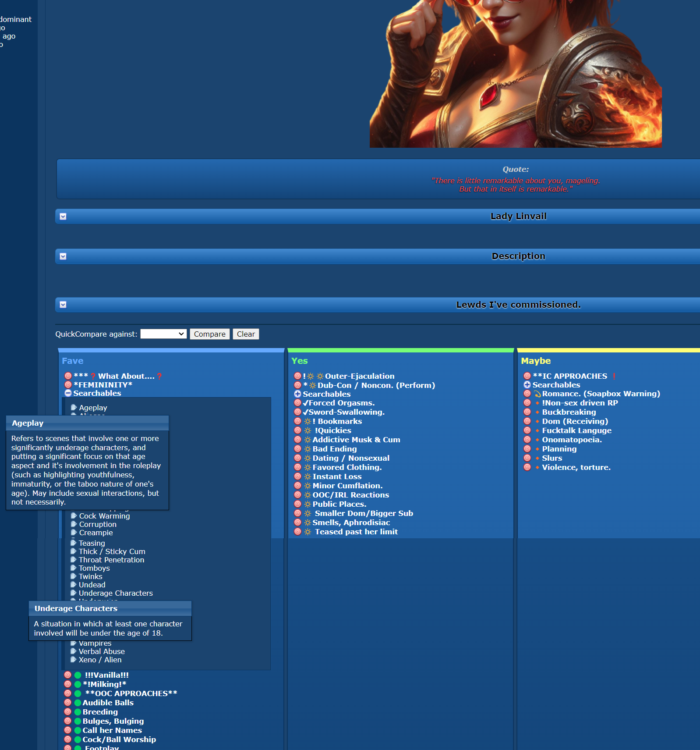
Task: Click the red icon beside **OOC APPROACHES**
Action: (67, 693)
